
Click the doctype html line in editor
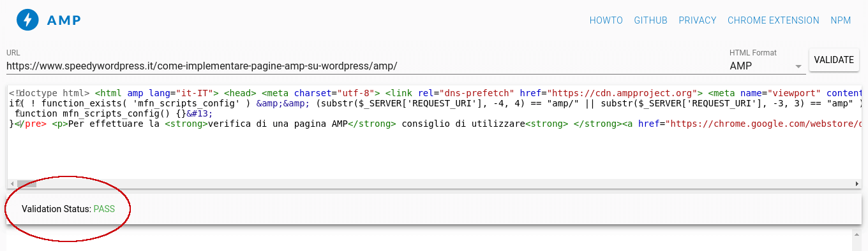point(435,93)
